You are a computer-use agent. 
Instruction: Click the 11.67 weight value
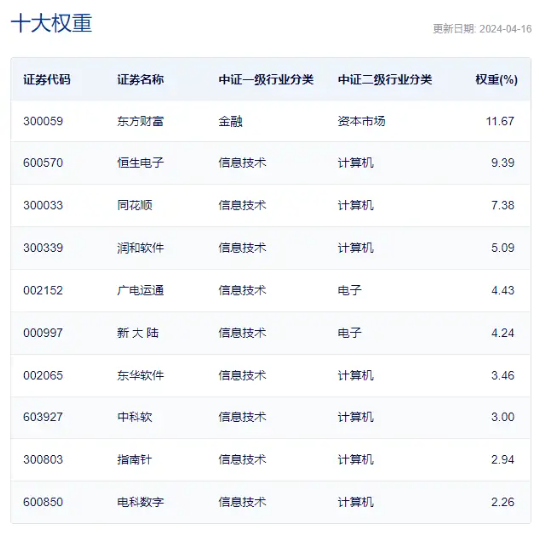[x=500, y=121]
